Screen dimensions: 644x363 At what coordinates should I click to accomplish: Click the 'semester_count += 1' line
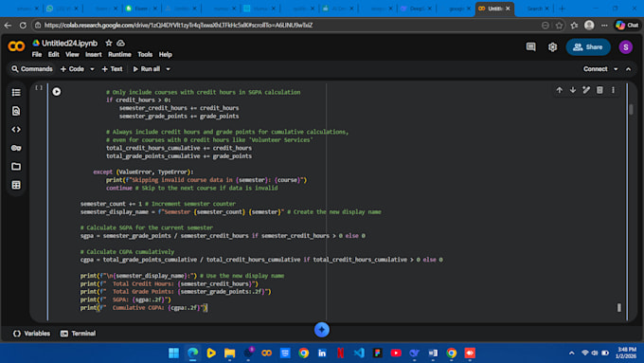(158, 204)
